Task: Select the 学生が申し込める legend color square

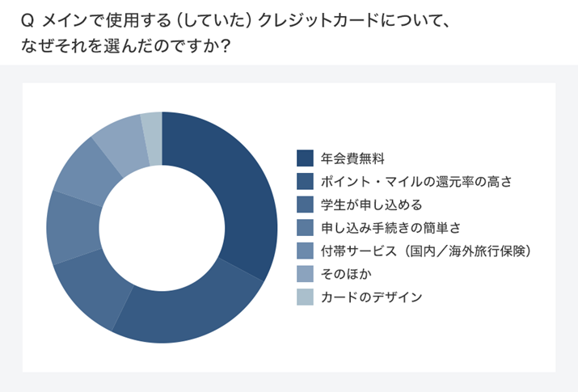Action: 305,204
